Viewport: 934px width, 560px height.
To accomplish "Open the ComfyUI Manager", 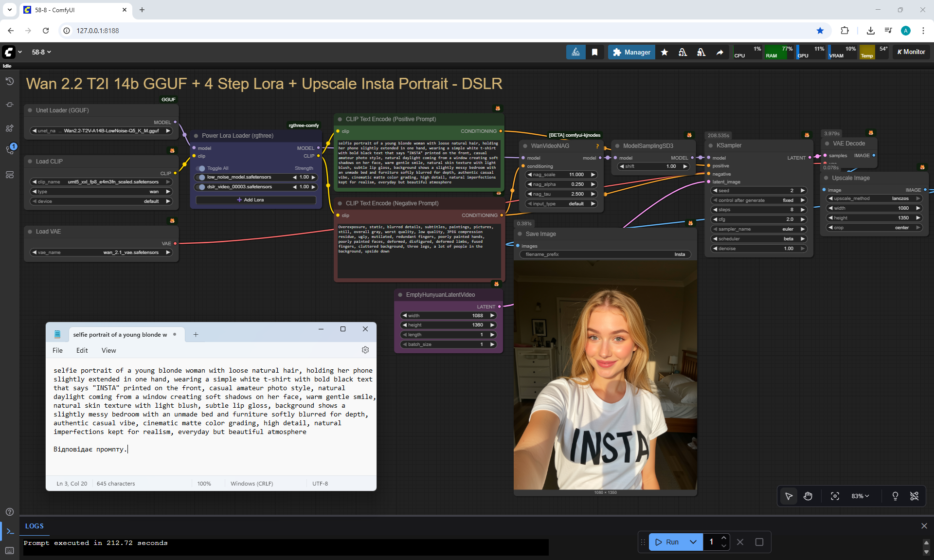I will (x=631, y=52).
